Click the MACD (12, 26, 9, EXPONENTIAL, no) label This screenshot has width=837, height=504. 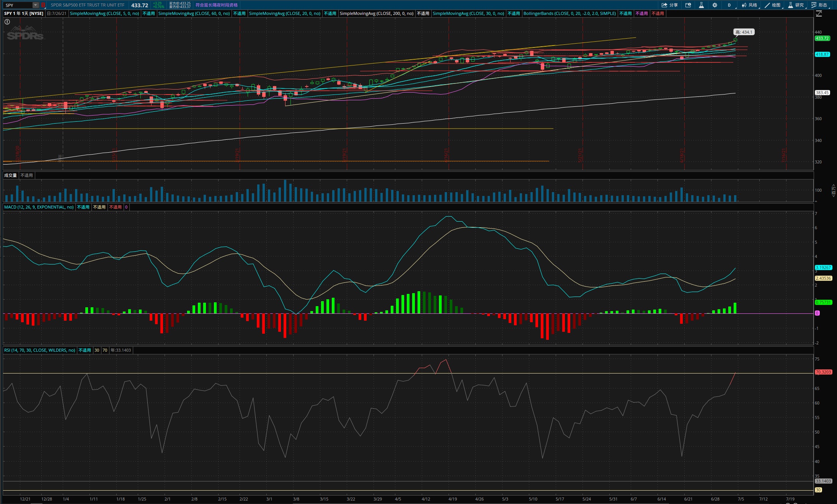pyautogui.click(x=39, y=207)
